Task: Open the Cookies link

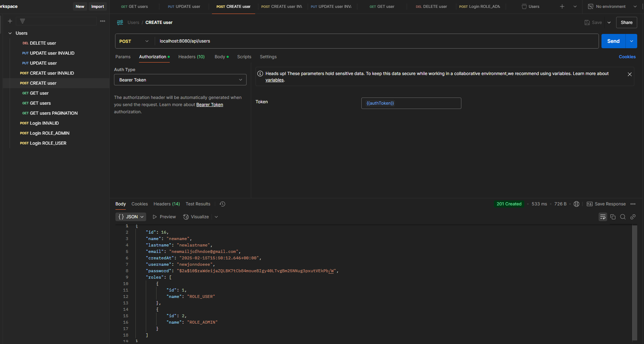Action: 627,57
